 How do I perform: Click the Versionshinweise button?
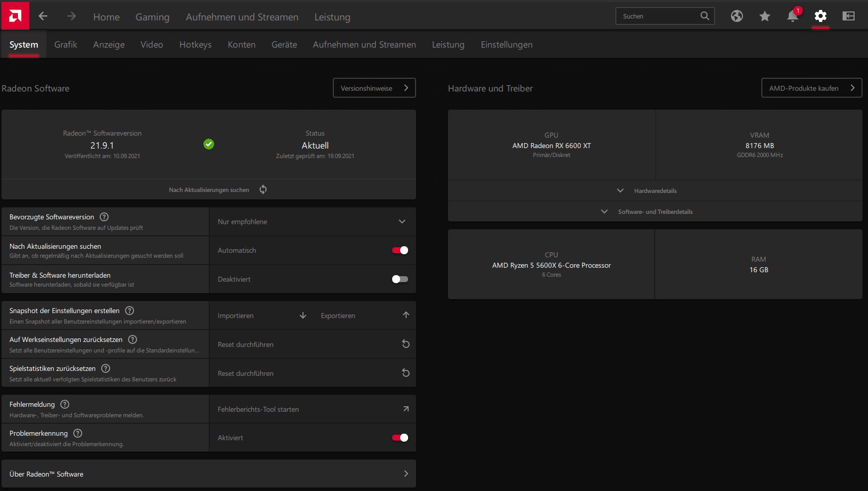(374, 88)
